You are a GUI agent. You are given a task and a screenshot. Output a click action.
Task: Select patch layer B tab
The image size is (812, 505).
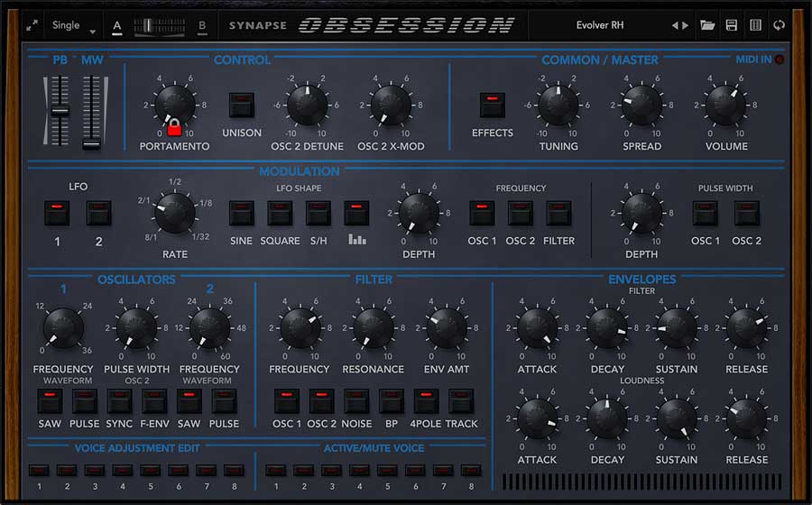click(x=202, y=26)
